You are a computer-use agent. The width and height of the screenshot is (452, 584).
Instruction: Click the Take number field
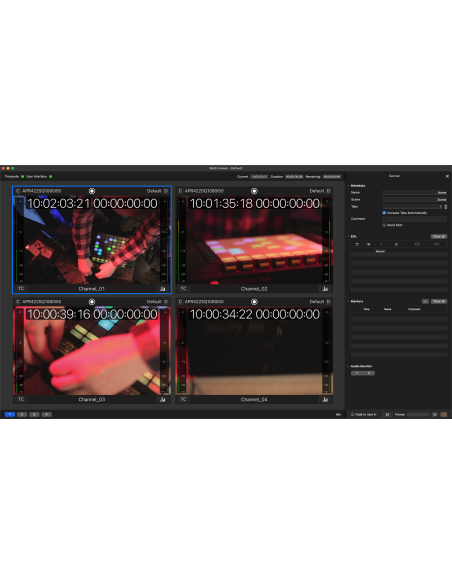pos(413,206)
